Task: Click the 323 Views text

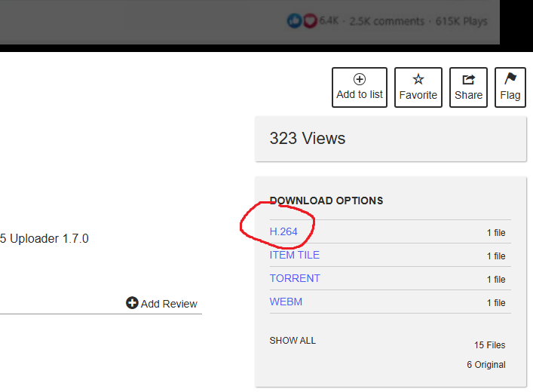Action: click(308, 139)
